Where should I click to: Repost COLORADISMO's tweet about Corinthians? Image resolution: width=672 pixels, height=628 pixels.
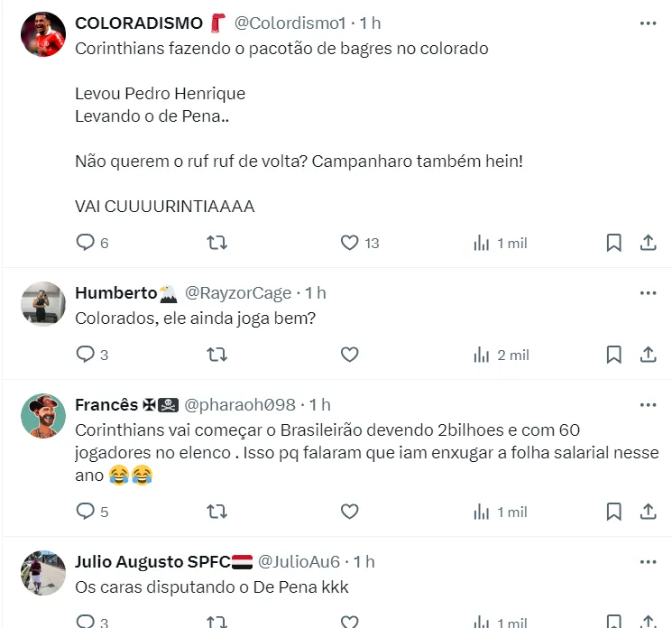tap(216, 243)
